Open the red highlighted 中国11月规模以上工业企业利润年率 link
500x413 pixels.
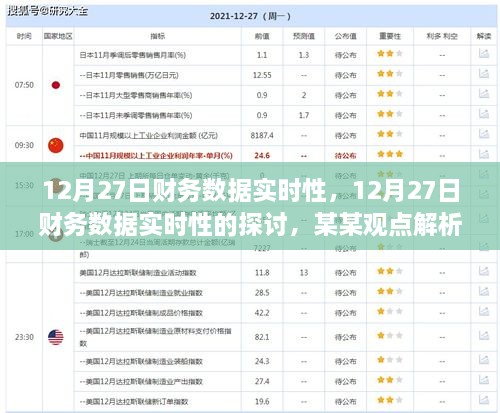coord(156,156)
